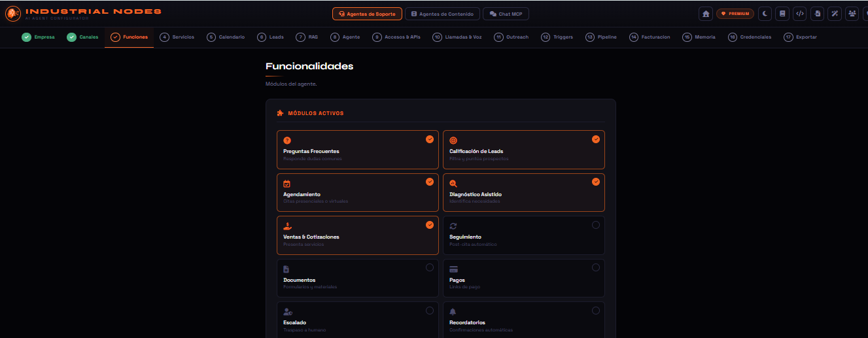Open the book documentation icon
868x338 pixels.
[x=782, y=13]
